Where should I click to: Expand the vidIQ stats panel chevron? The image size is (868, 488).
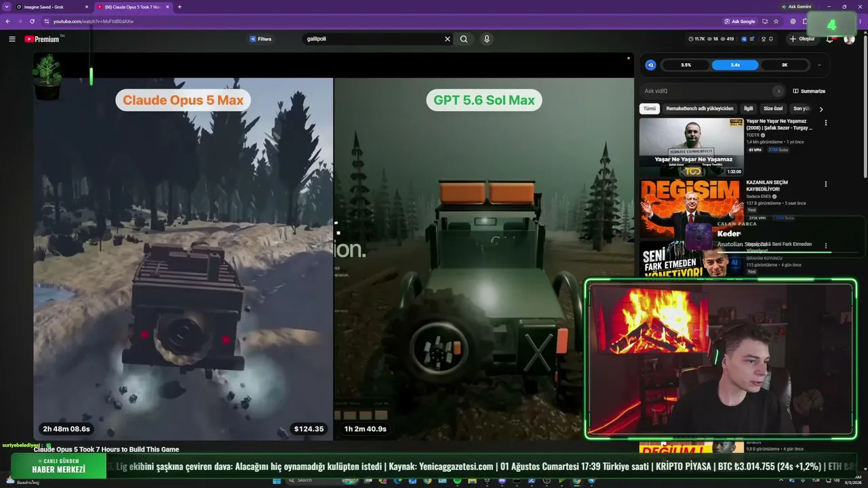click(819, 65)
